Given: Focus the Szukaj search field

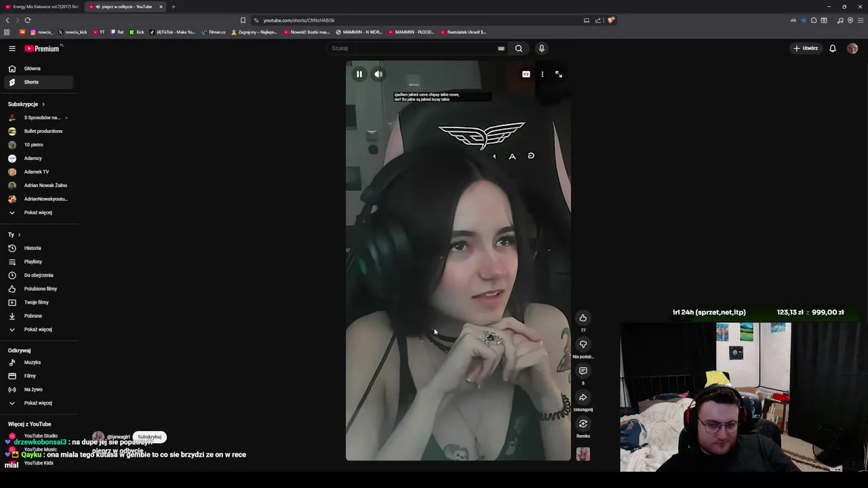Looking at the screenshot, I should [x=412, y=48].
